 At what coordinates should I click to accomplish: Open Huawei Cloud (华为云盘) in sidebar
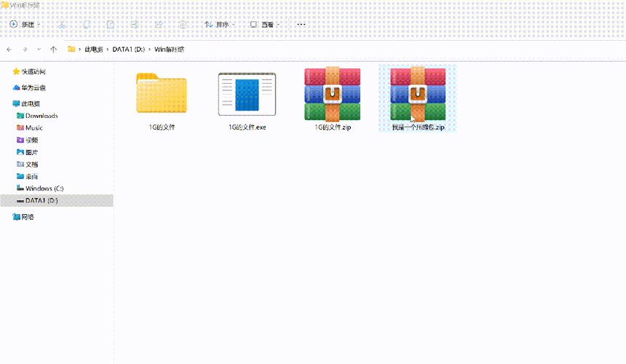pyautogui.click(x=29, y=87)
